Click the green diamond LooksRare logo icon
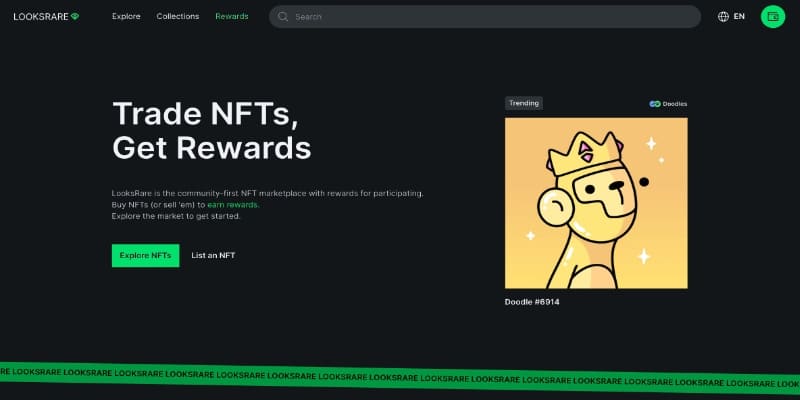The width and height of the screenshot is (800, 400). (75, 16)
